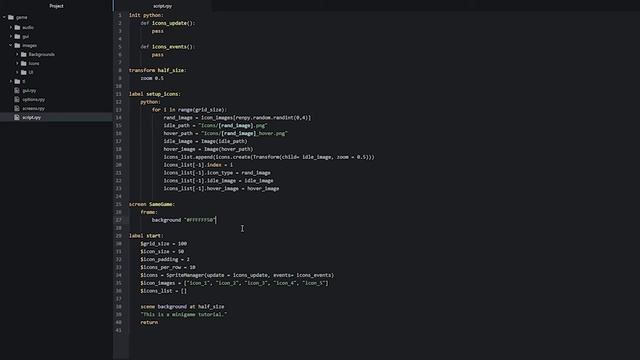The image size is (640, 360).
Task: Expand the gui folder chevron
Action: coord(11,36)
